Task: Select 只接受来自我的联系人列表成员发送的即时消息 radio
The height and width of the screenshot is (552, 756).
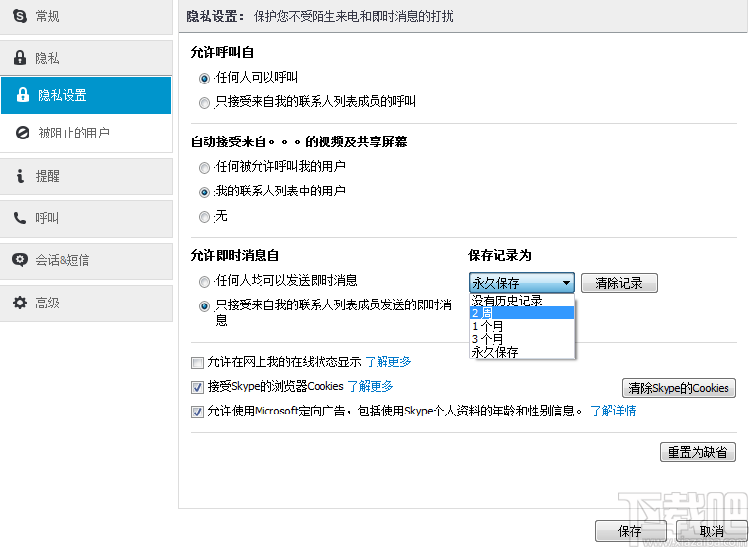Action: click(204, 305)
